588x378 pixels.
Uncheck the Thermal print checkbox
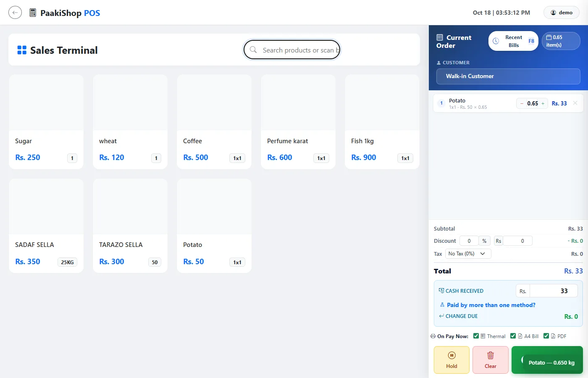click(476, 336)
